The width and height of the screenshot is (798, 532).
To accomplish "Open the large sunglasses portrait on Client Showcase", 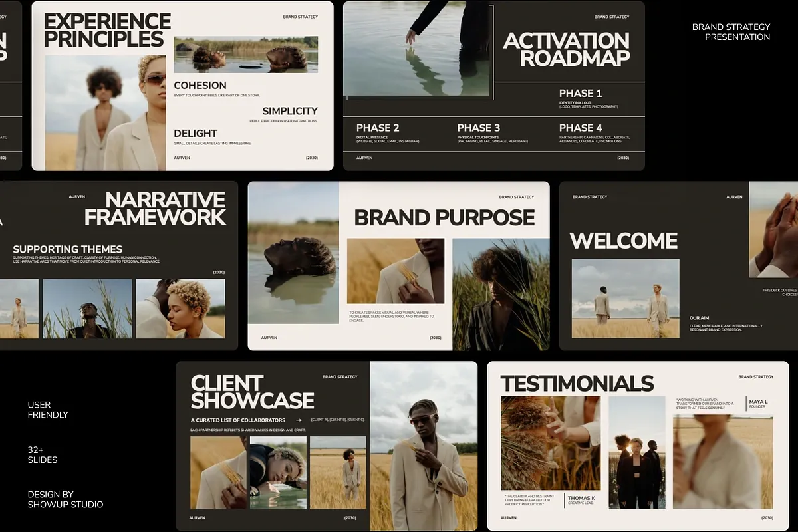I will point(424,446).
